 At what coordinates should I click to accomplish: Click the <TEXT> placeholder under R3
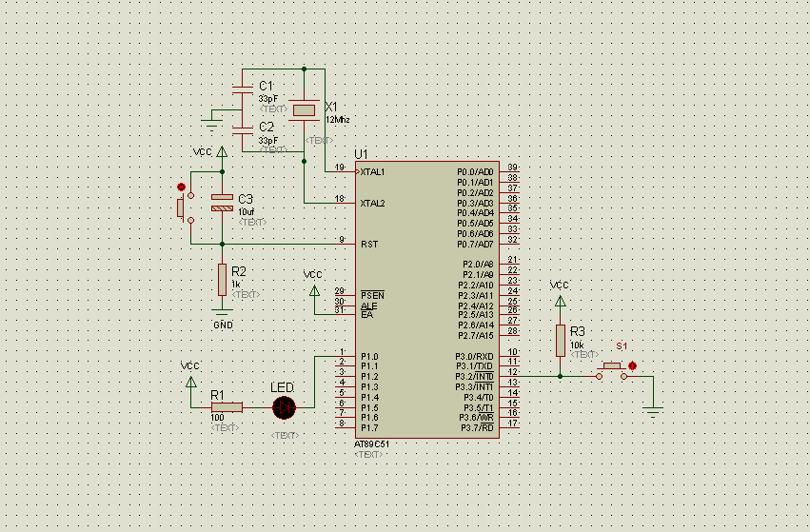[584, 354]
